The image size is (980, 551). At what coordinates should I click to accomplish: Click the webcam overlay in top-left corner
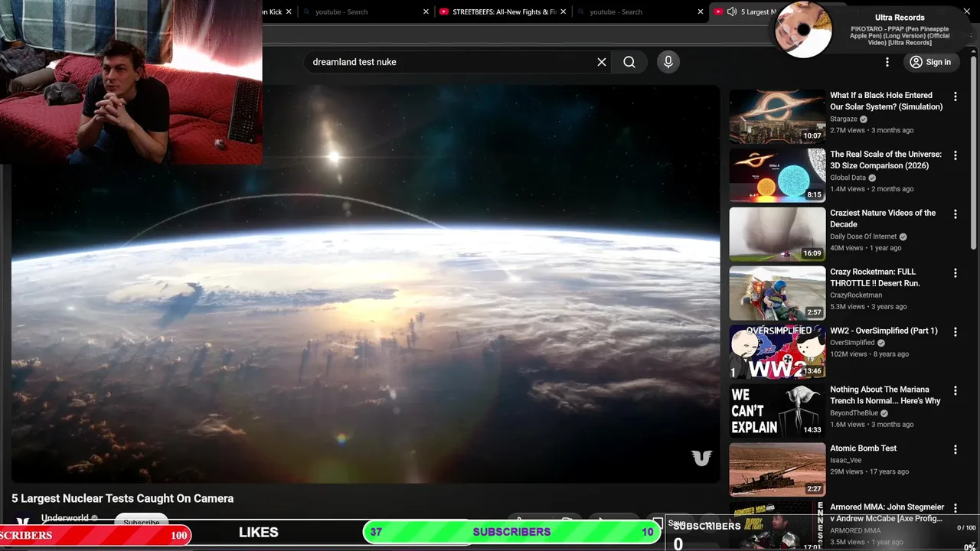pos(131,82)
